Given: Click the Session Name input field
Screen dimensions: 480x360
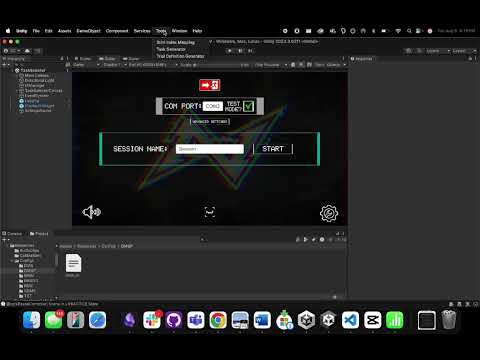Looking at the screenshot, I should pos(210,149).
